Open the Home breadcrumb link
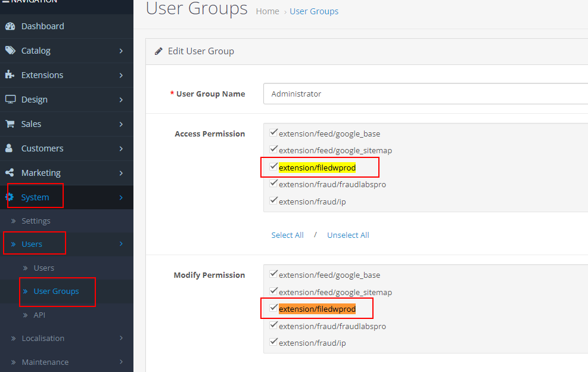 pos(267,11)
